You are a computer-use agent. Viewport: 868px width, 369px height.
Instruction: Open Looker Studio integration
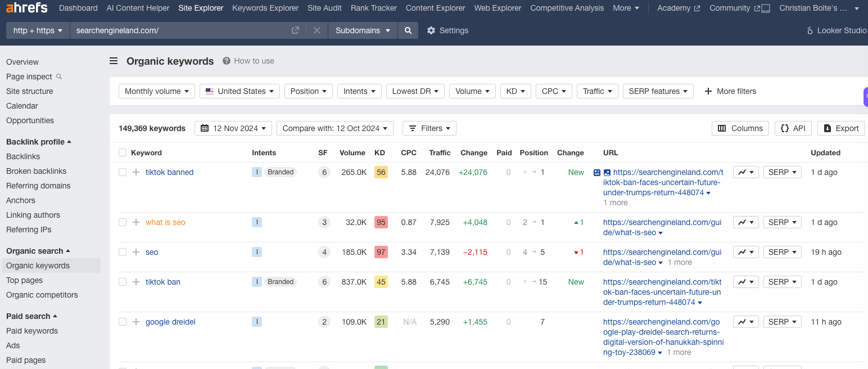[837, 30]
